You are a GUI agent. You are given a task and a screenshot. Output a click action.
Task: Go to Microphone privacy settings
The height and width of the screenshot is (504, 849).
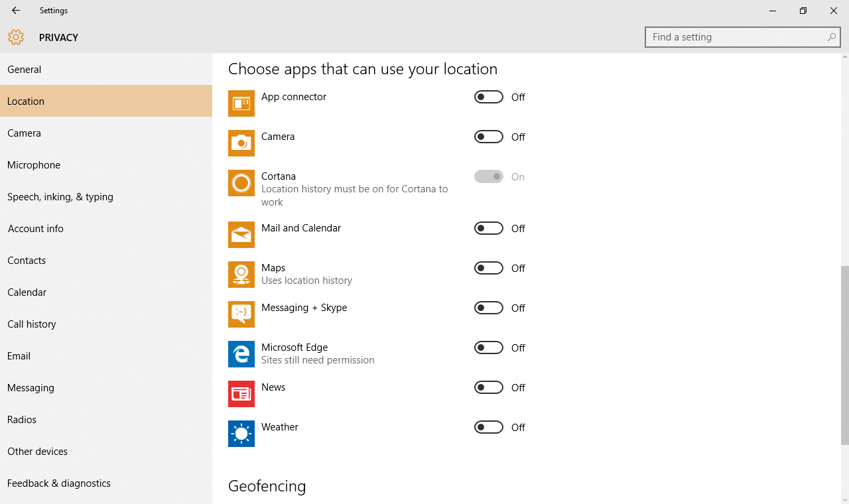106,164
